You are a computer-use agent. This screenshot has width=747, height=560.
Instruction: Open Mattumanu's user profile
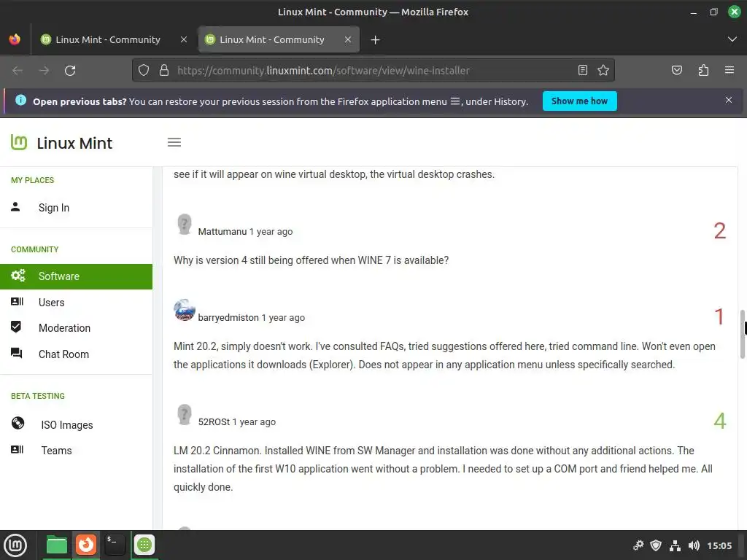(222, 231)
